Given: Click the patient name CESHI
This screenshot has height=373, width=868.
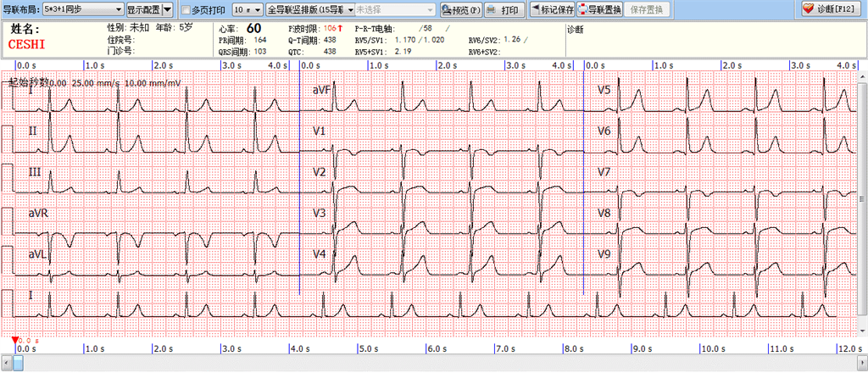Looking at the screenshot, I should click(x=25, y=43).
